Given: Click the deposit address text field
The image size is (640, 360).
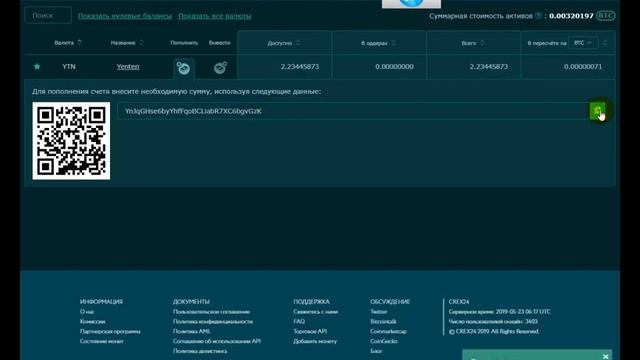Looking at the screenshot, I should (x=353, y=111).
